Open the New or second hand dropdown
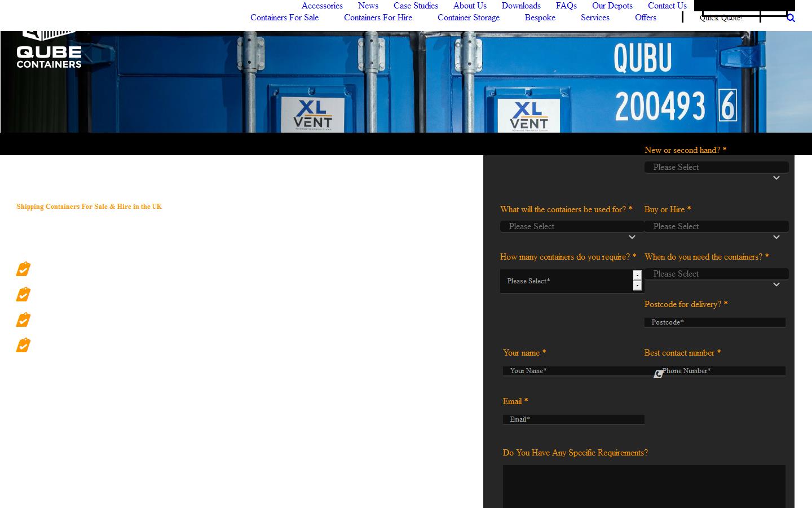 716,167
